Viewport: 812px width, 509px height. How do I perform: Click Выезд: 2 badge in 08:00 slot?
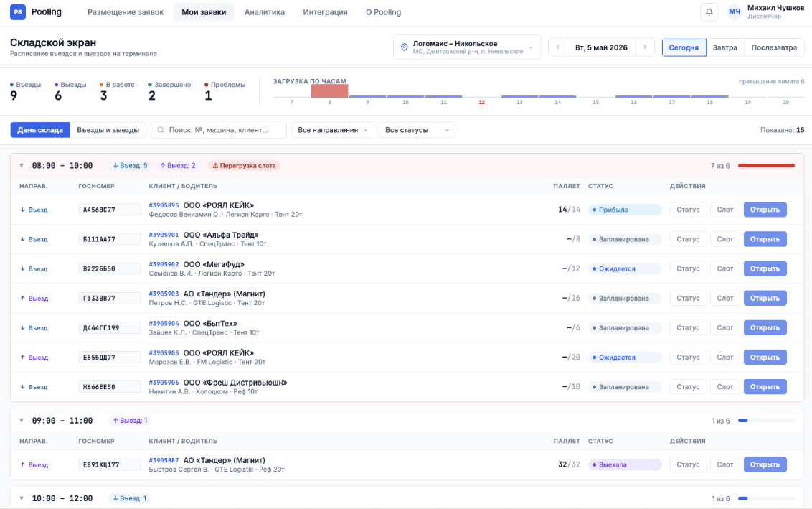(x=178, y=166)
